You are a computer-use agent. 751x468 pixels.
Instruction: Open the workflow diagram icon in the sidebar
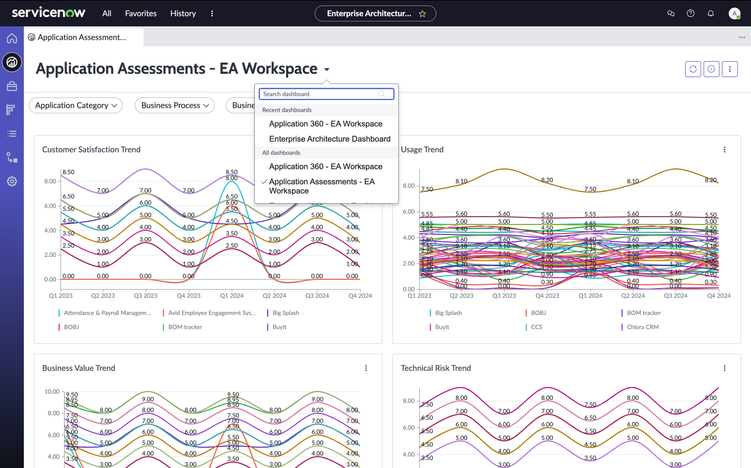(x=12, y=157)
